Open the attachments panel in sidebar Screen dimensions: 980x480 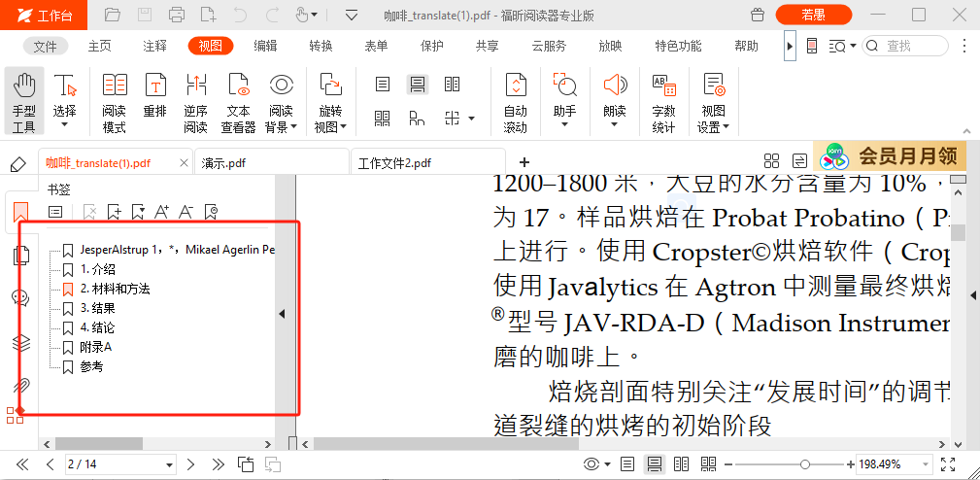pos(20,385)
